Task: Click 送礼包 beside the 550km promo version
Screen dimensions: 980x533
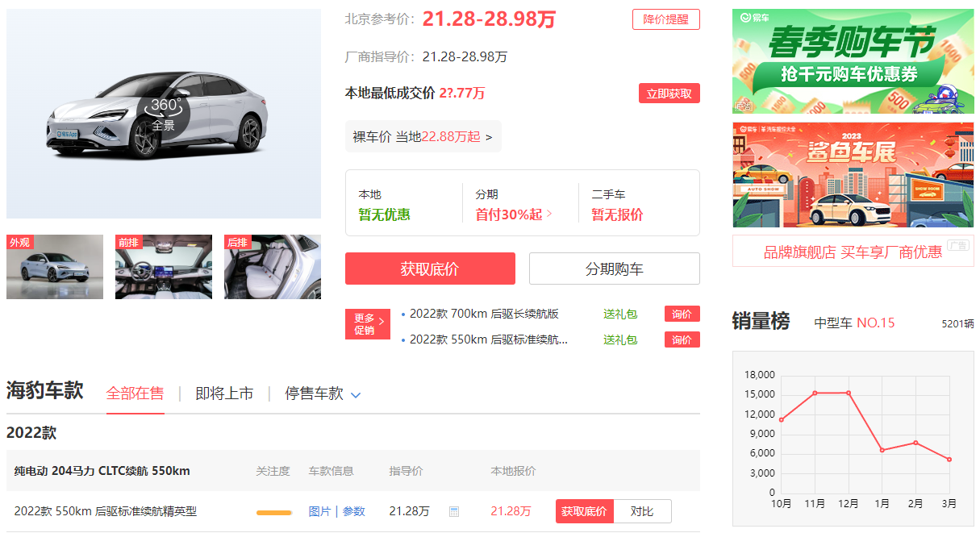Action: 620,340
